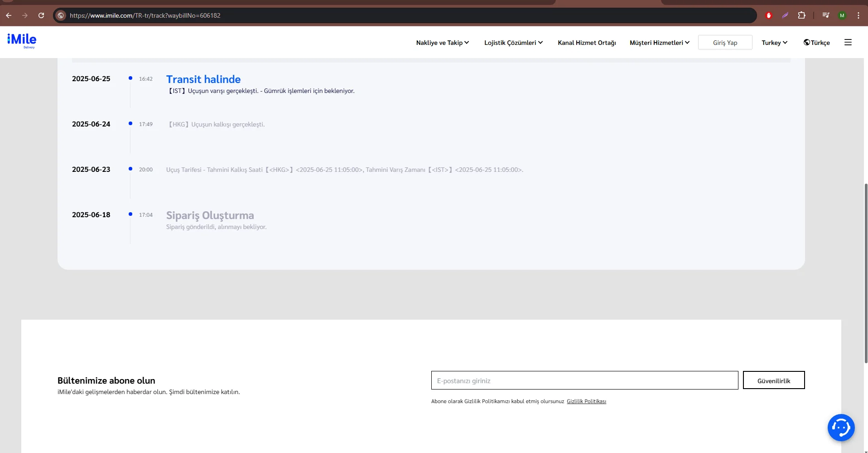
Task: Click the 2025-06-24 timeline dot
Action: point(130,123)
